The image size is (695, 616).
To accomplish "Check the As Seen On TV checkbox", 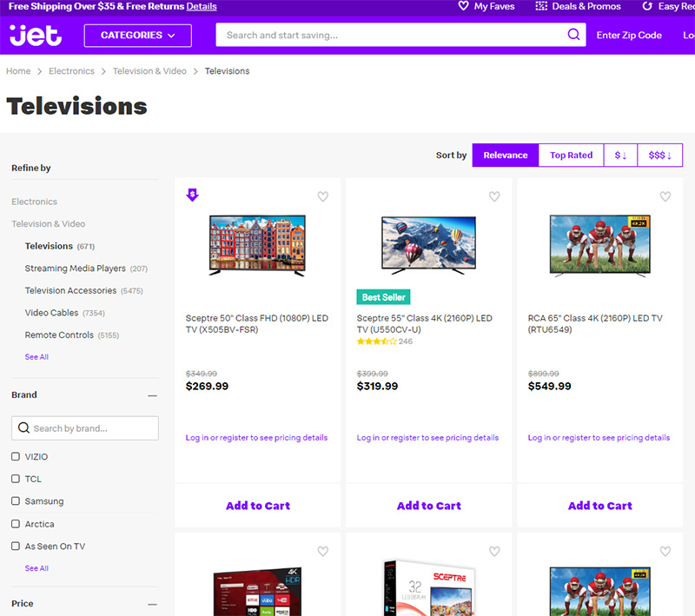I will point(16,546).
